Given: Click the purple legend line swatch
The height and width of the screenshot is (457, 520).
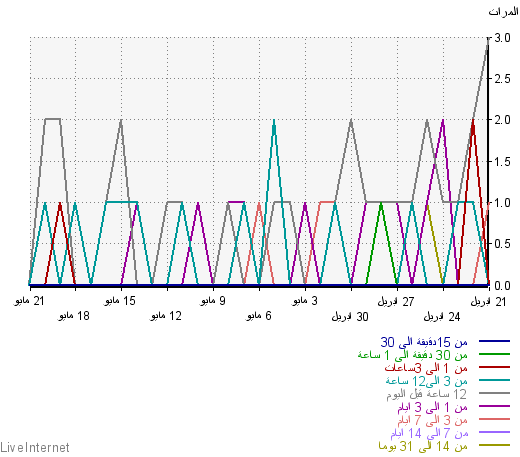Looking at the screenshot, I should coord(494,406).
